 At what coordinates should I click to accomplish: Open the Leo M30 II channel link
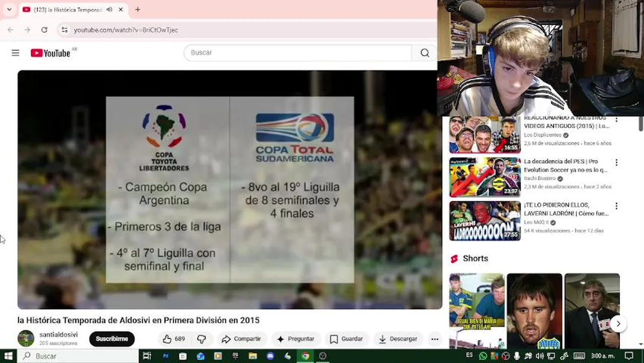click(x=537, y=222)
